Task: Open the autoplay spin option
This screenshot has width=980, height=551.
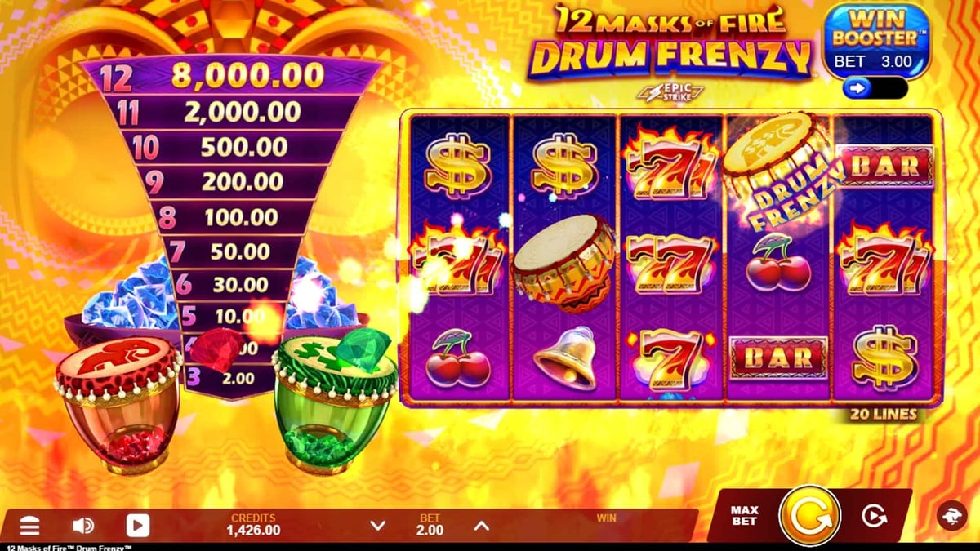Action: coord(875,516)
